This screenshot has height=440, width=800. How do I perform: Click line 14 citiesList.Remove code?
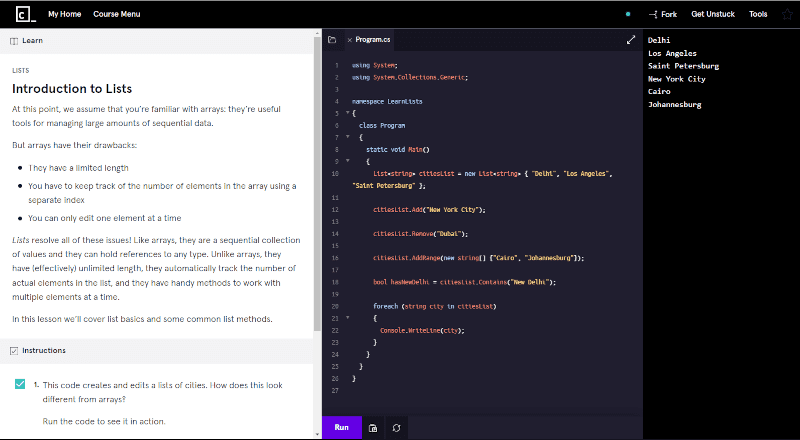coord(420,234)
